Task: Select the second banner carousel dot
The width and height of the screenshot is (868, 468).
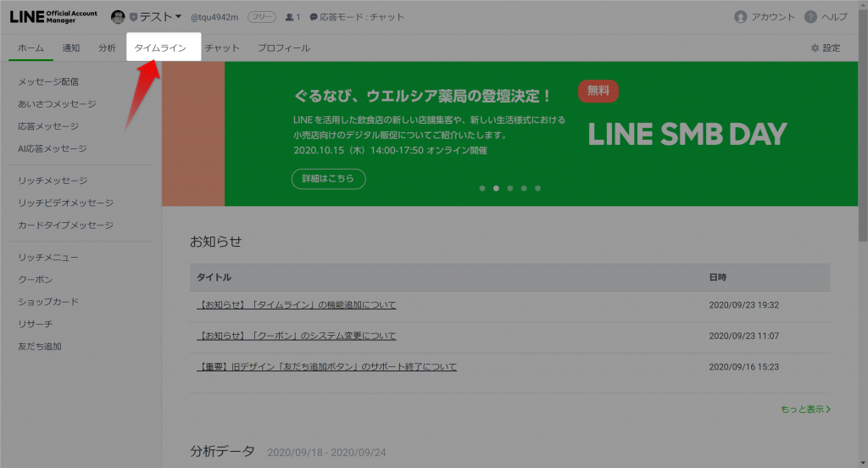Action: 496,188
